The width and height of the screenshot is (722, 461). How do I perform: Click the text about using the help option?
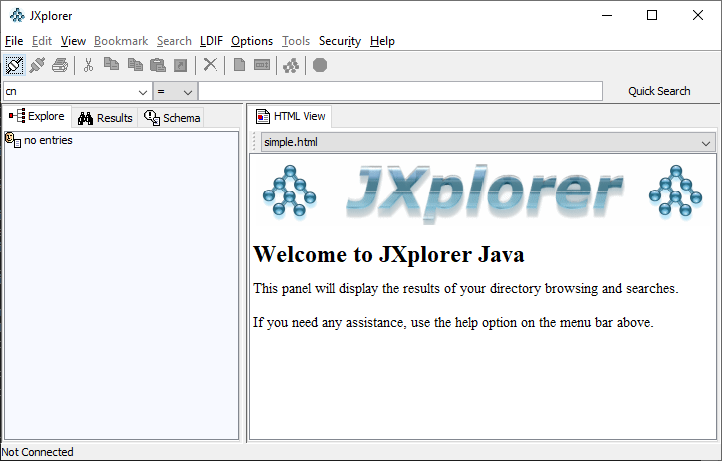(x=453, y=322)
